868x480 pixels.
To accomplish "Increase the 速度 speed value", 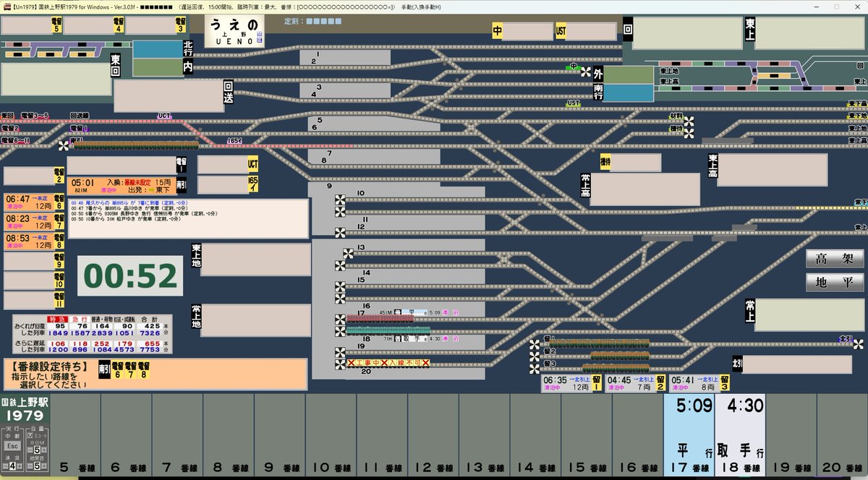I will pos(20,466).
